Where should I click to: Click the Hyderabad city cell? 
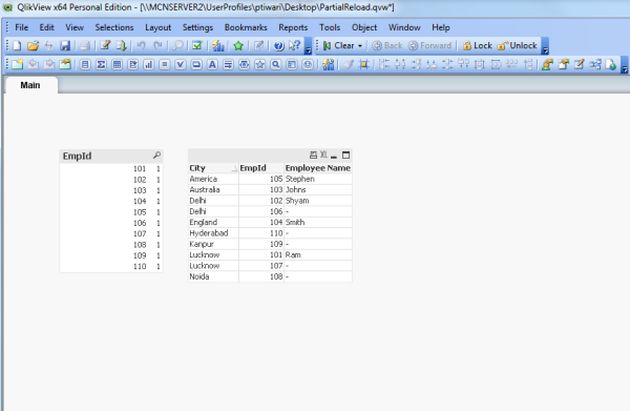coord(213,233)
